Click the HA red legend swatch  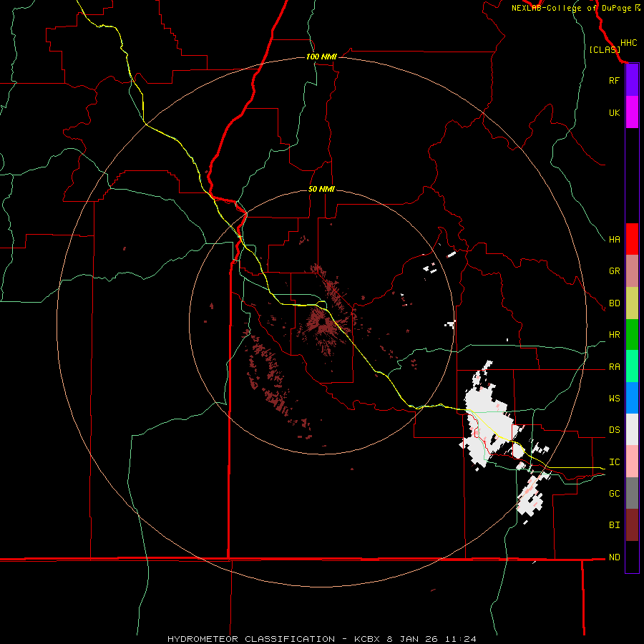click(x=632, y=239)
